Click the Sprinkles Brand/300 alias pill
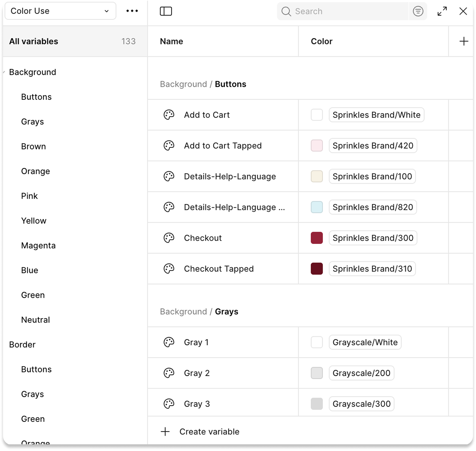 tap(373, 238)
